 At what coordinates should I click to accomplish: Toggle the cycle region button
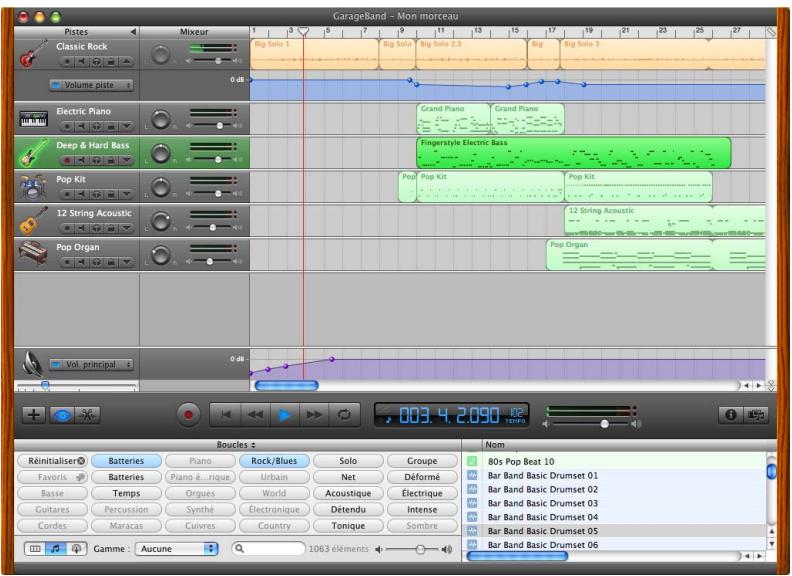point(344,415)
